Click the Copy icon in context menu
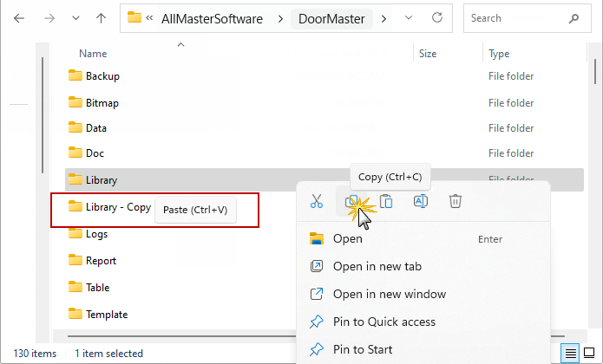Image resolution: width=603 pixels, height=364 pixels. 351,202
